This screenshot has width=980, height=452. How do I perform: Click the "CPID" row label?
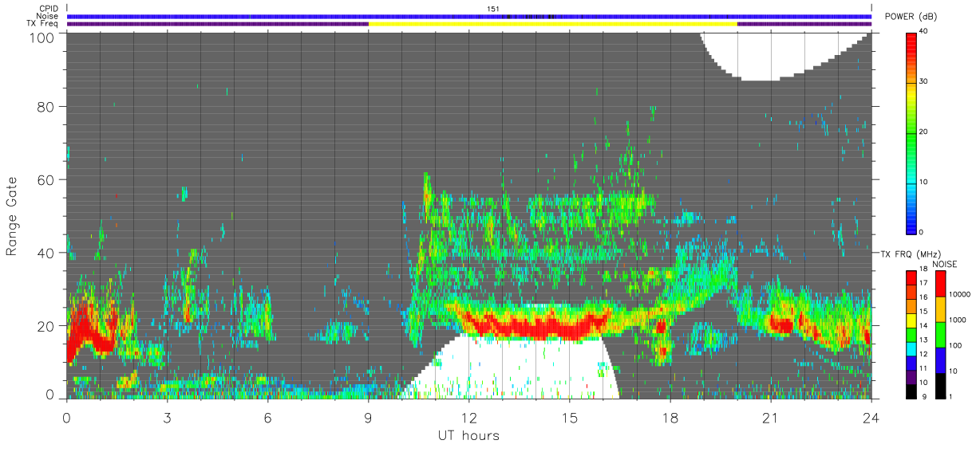[49, 9]
